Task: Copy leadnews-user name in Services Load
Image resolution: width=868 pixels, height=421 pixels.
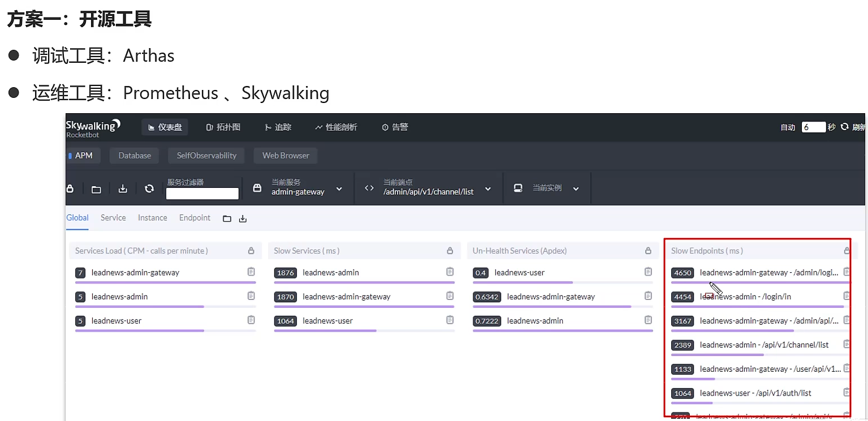Action: click(x=251, y=320)
